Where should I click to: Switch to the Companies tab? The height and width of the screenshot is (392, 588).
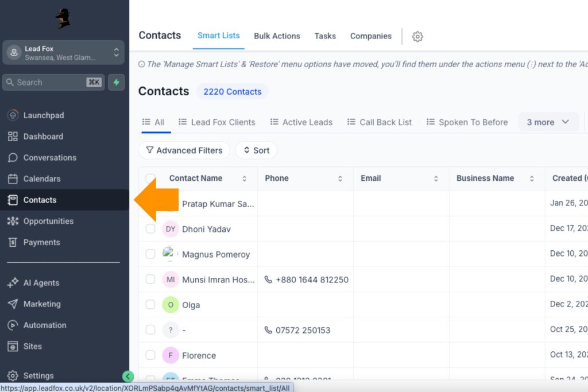pyautogui.click(x=370, y=36)
